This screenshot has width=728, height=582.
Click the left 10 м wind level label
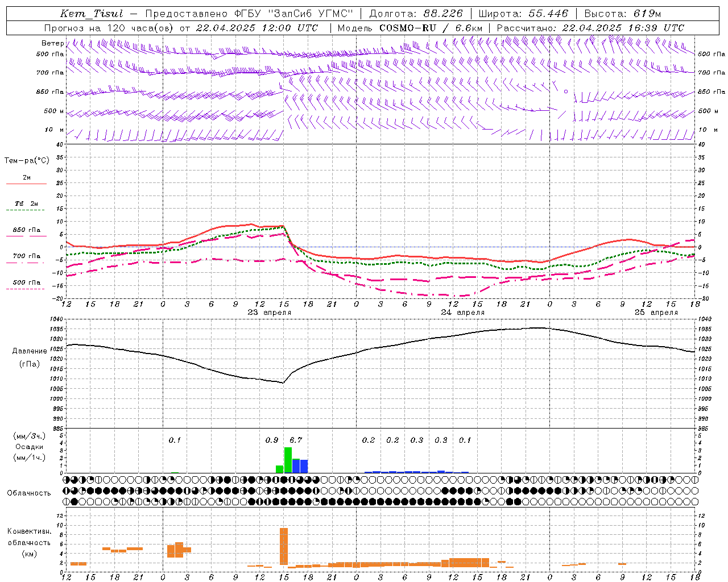[55, 130]
